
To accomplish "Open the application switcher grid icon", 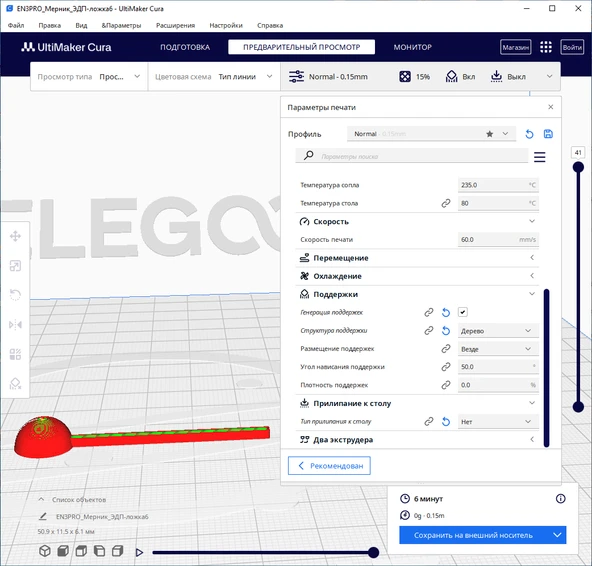I will pyautogui.click(x=546, y=47).
